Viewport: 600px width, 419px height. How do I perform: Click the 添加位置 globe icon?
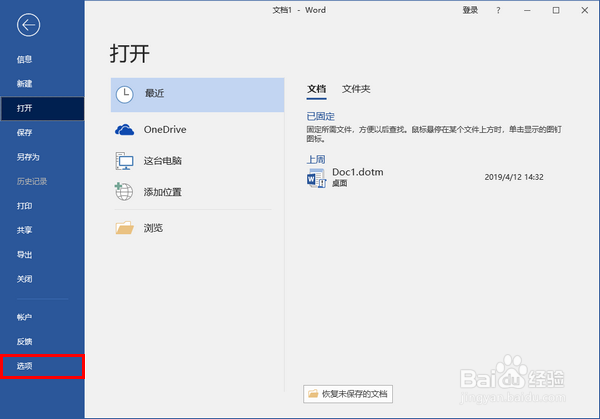[124, 191]
